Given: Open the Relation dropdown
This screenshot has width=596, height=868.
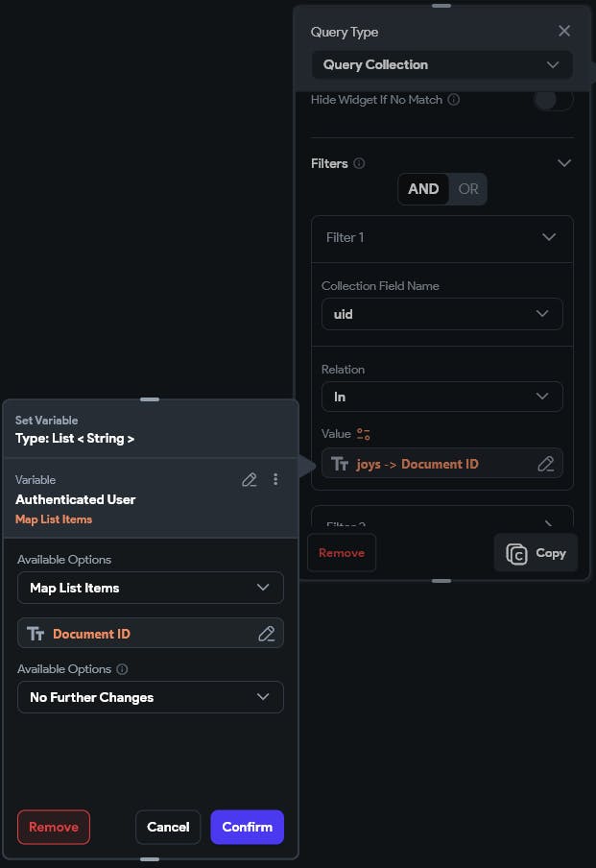Looking at the screenshot, I should click(441, 397).
